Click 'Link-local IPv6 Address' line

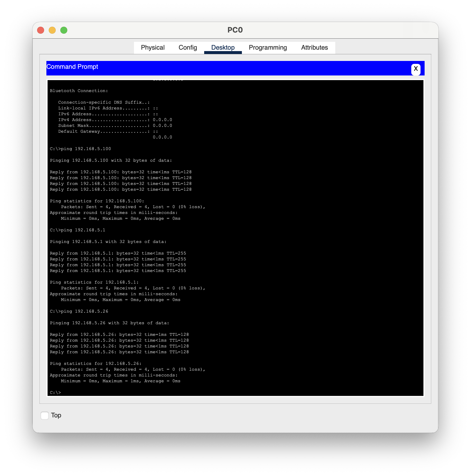coord(108,108)
